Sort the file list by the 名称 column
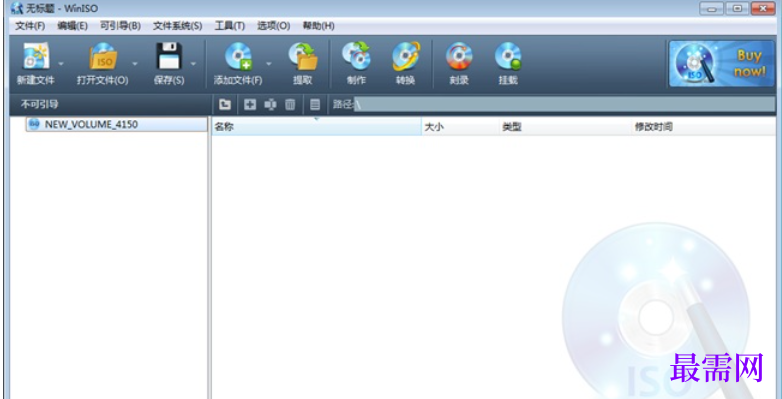782x399 pixels. 317,127
